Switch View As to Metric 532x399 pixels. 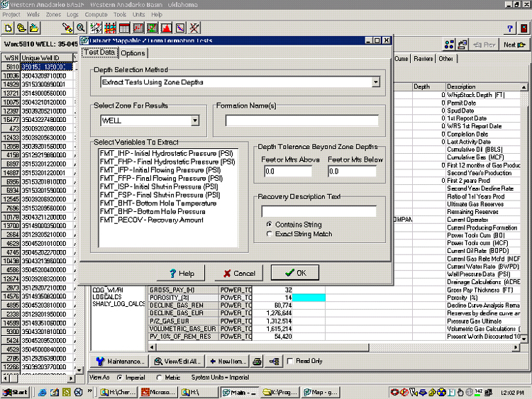160,377
